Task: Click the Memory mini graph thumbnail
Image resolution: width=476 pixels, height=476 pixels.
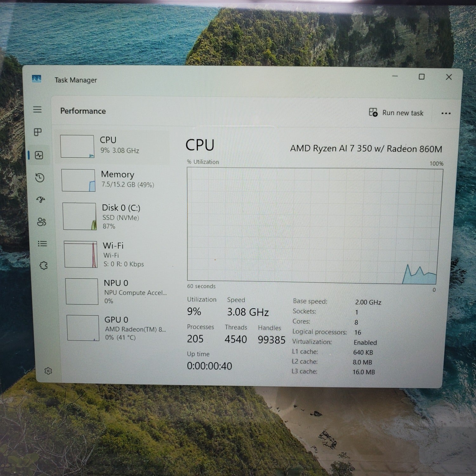Action: click(78, 180)
